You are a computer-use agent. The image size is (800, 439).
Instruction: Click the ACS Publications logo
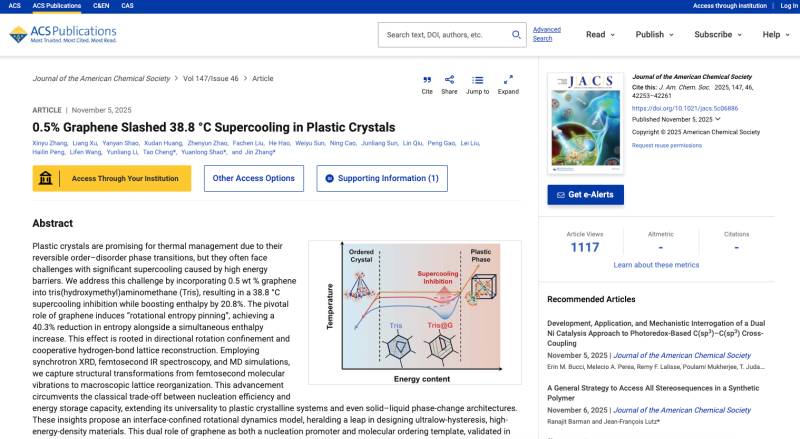point(65,35)
